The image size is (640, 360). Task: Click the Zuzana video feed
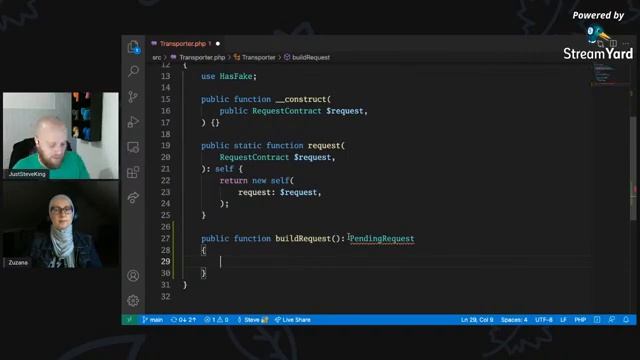coord(61,224)
